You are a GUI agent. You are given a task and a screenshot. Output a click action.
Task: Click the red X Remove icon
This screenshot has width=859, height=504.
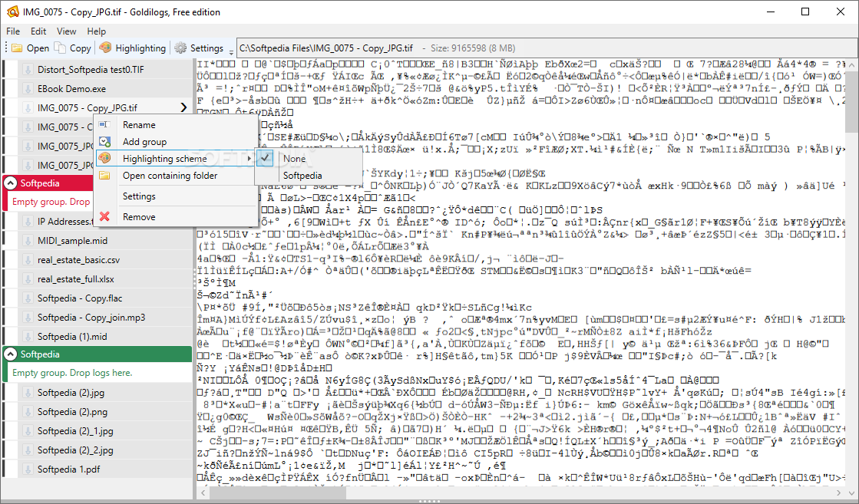[x=104, y=216]
